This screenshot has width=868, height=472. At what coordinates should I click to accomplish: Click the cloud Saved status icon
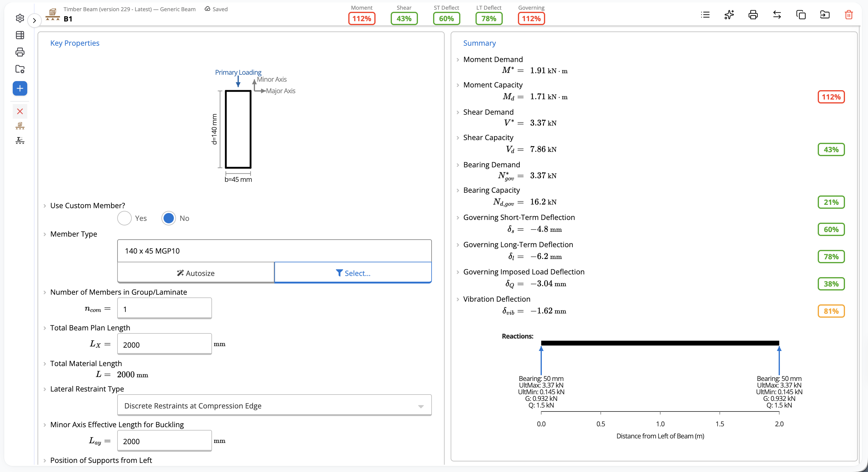pos(207,9)
